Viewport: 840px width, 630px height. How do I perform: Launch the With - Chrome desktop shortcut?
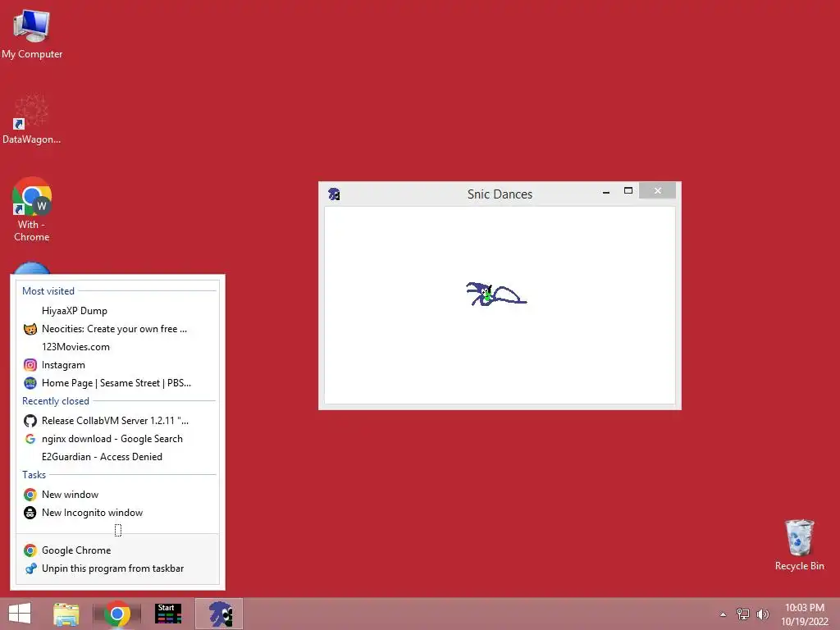coord(32,209)
